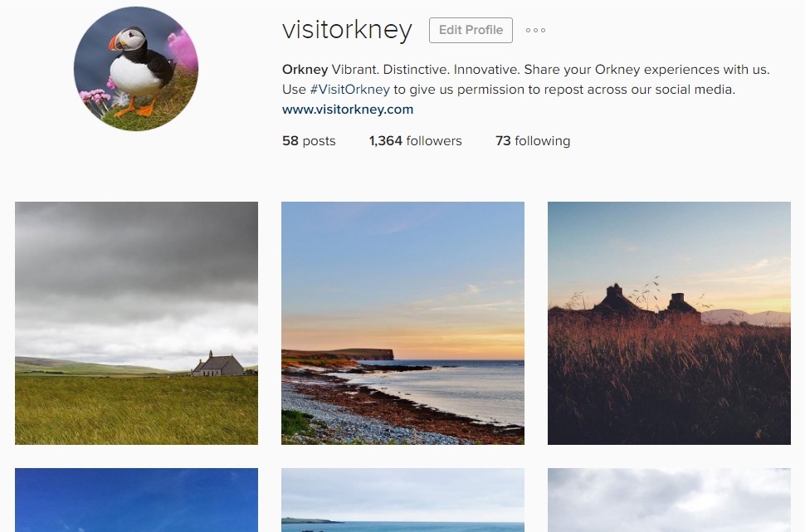This screenshot has height=532, width=805.
Task: View the 1,364 followers list
Action: 415,141
